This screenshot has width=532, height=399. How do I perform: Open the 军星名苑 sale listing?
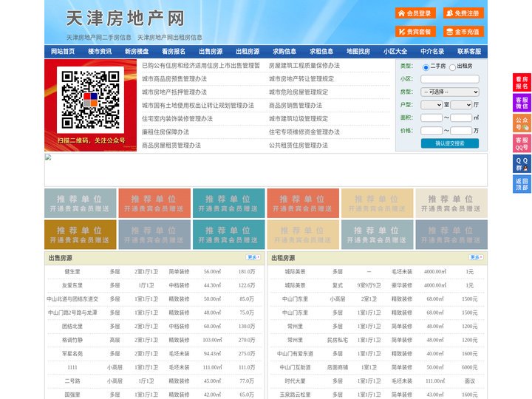[72, 353]
